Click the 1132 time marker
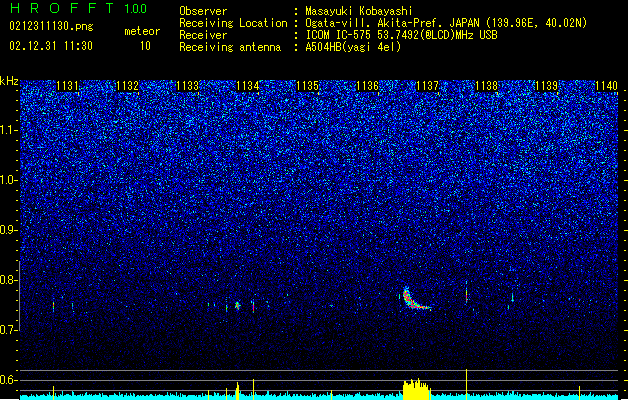 127,86
